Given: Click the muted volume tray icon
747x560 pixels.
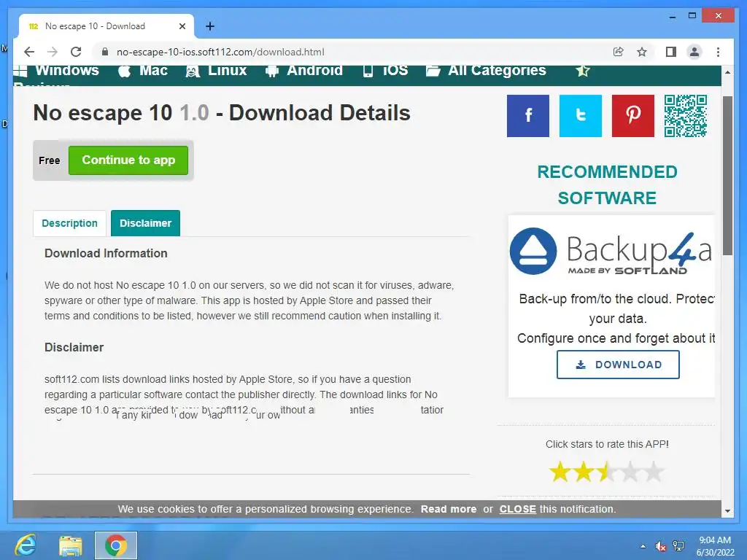Looking at the screenshot, I should click(x=660, y=546).
